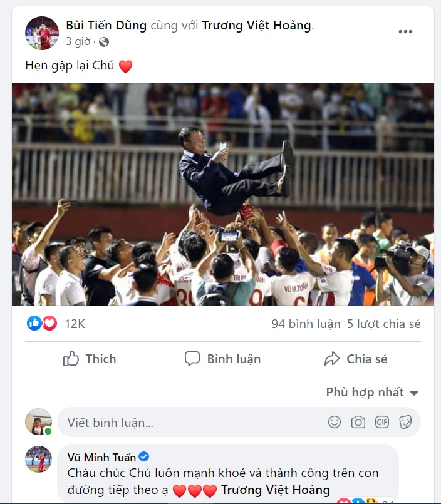Screen dimensions: 441x504
Task: Open the post photo of coach tossed
Action: click(x=223, y=194)
